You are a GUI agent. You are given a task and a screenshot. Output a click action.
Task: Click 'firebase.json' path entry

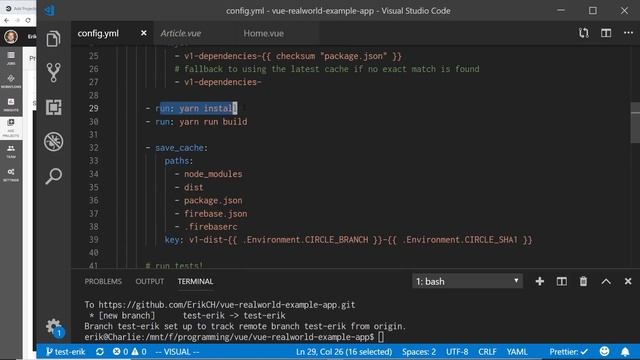click(216, 213)
